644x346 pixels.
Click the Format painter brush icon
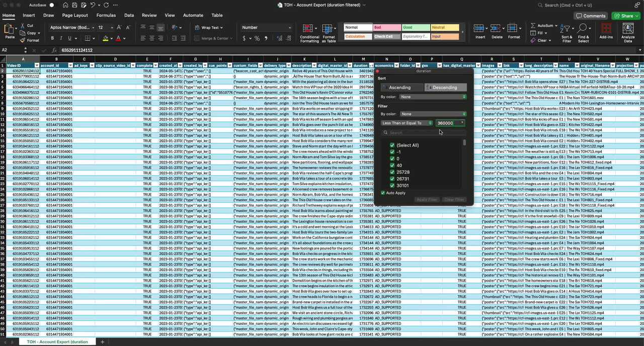pyautogui.click(x=23, y=40)
